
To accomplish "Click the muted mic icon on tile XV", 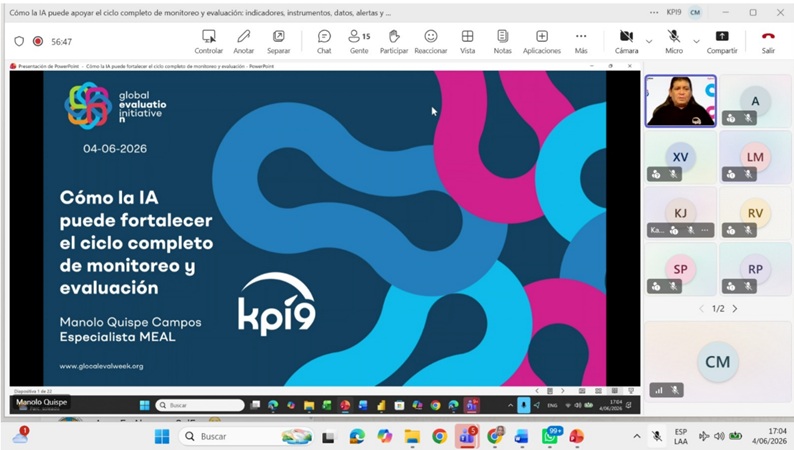I will coord(673,174).
